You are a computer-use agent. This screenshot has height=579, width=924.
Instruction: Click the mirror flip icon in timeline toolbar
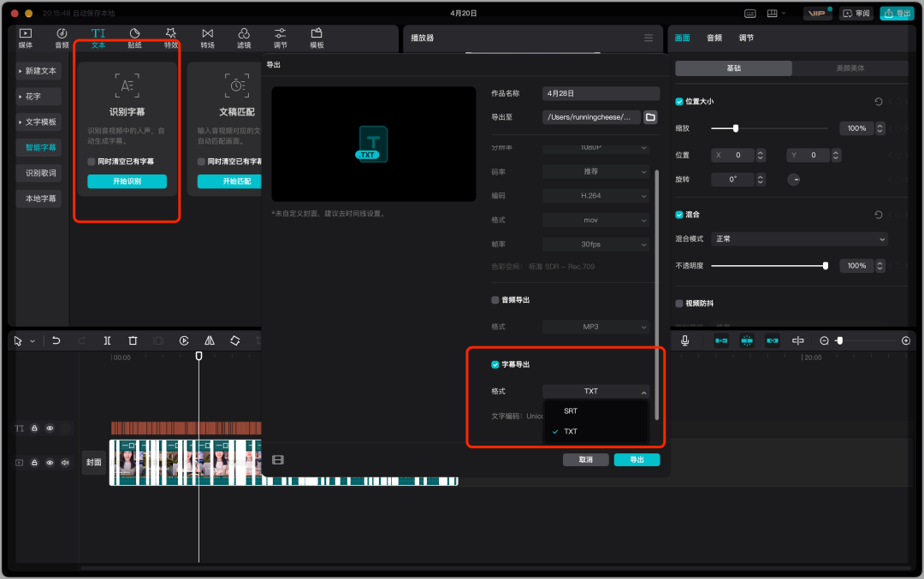click(x=210, y=340)
